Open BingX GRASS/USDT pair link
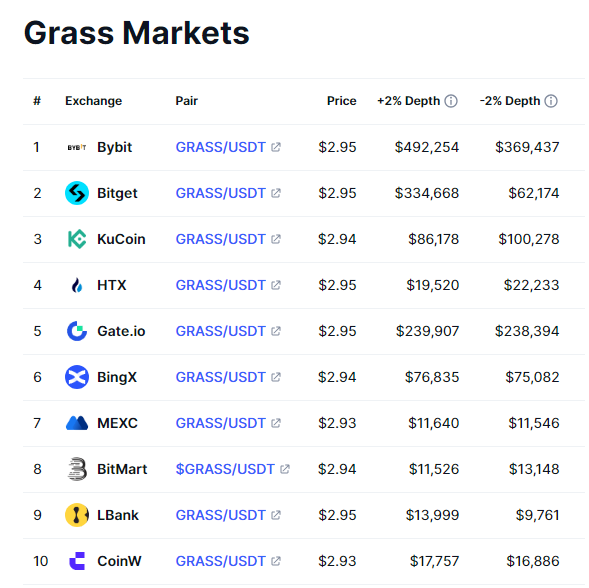Image resolution: width=589 pixels, height=588 pixels. 220,377
